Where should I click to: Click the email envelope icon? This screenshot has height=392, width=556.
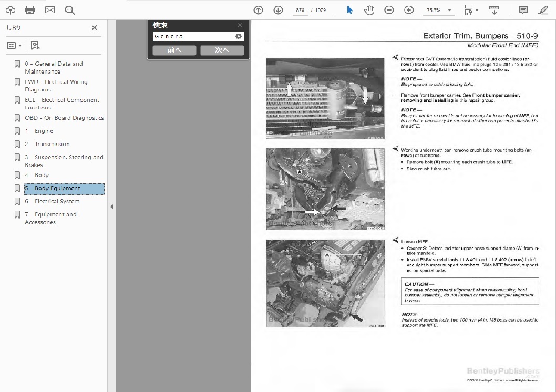50,10
